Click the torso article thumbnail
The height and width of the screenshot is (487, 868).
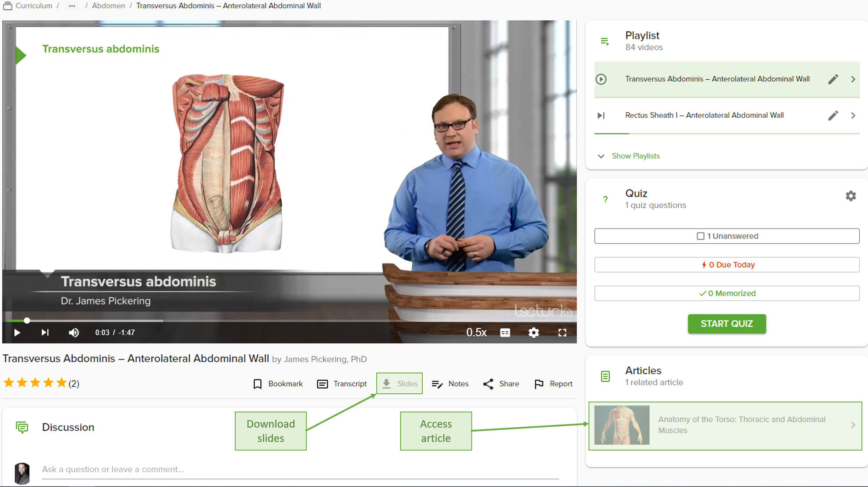point(621,425)
